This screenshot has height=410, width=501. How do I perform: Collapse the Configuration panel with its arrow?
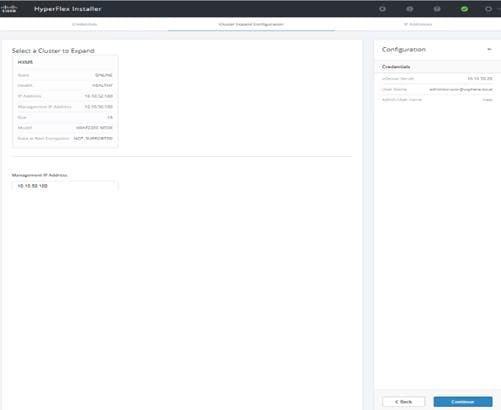(489, 49)
